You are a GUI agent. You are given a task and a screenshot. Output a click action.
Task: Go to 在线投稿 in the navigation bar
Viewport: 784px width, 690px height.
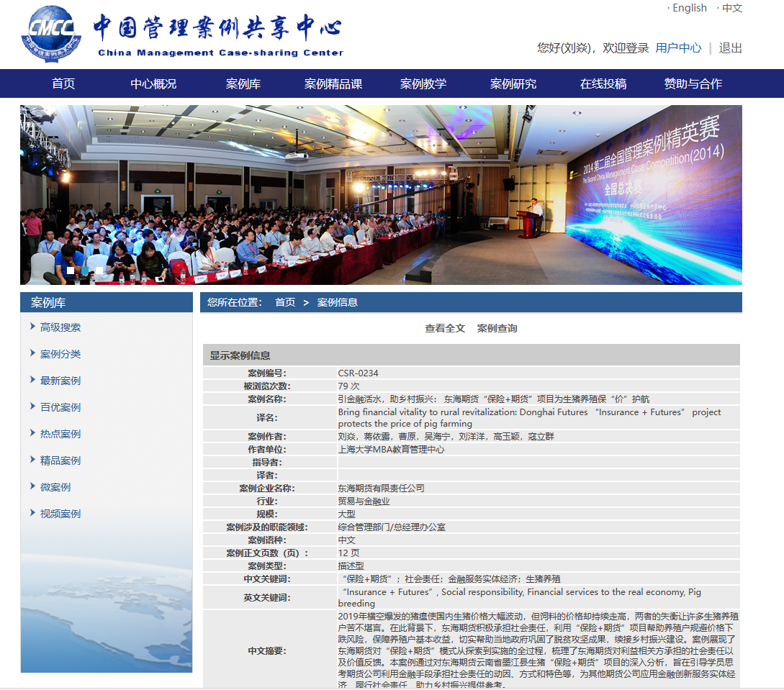pyautogui.click(x=603, y=83)
